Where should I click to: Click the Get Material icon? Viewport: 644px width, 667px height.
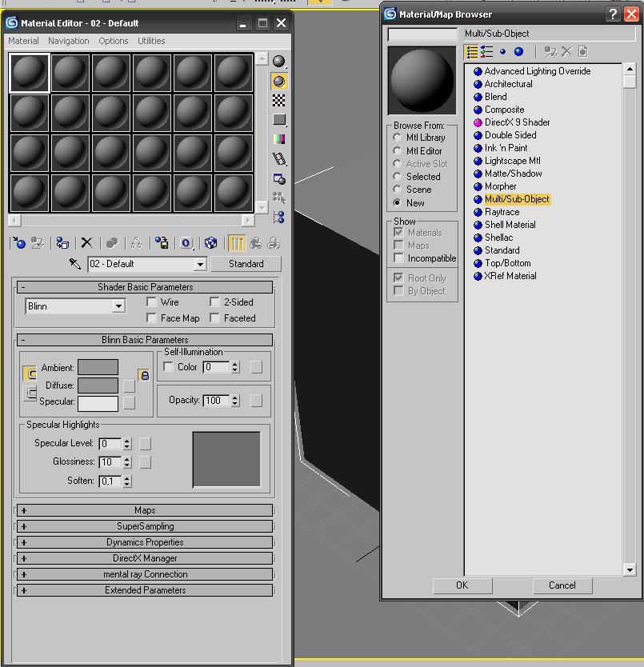pos(19,243)
